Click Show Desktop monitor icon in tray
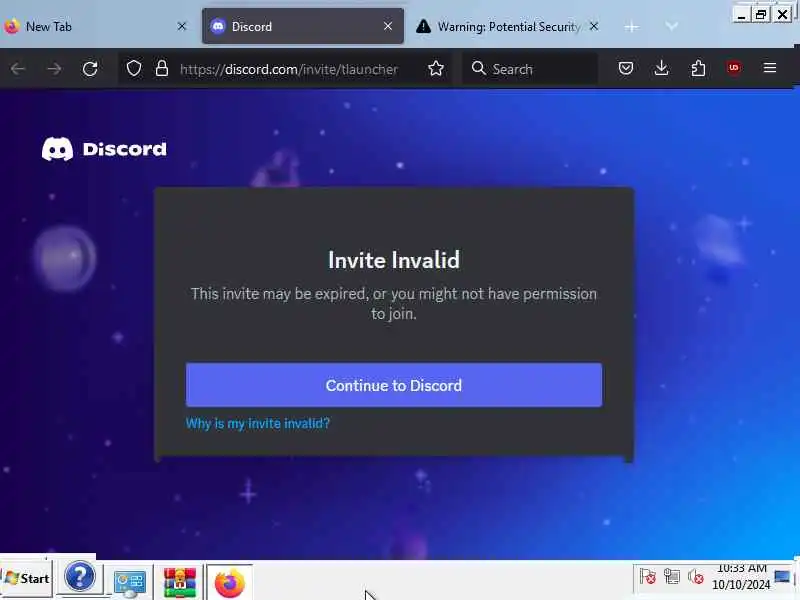800x600 pixels. pyautogui.click(x=783, y=577)
